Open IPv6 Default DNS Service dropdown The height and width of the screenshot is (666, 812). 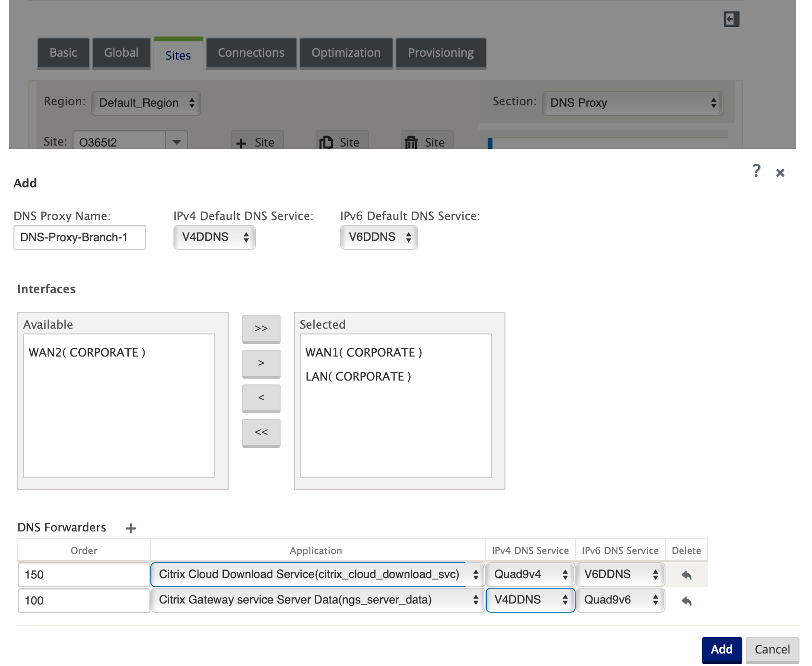click(x=379, y=237)
